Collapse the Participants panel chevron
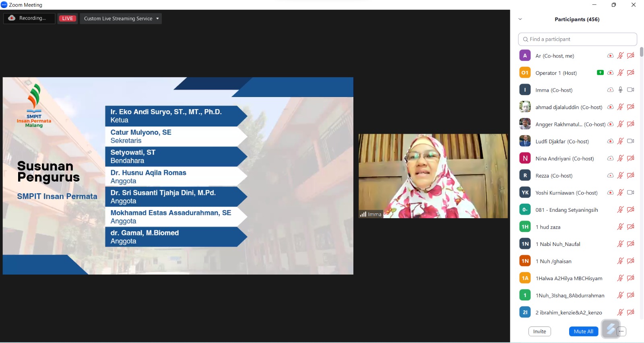The image size is (644, 343). (x=520, y=19)
